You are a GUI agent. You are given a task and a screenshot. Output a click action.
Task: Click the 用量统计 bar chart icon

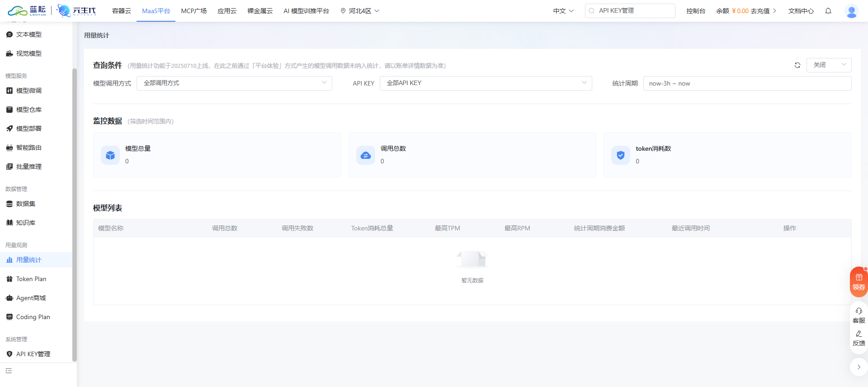tap(9, 260)
